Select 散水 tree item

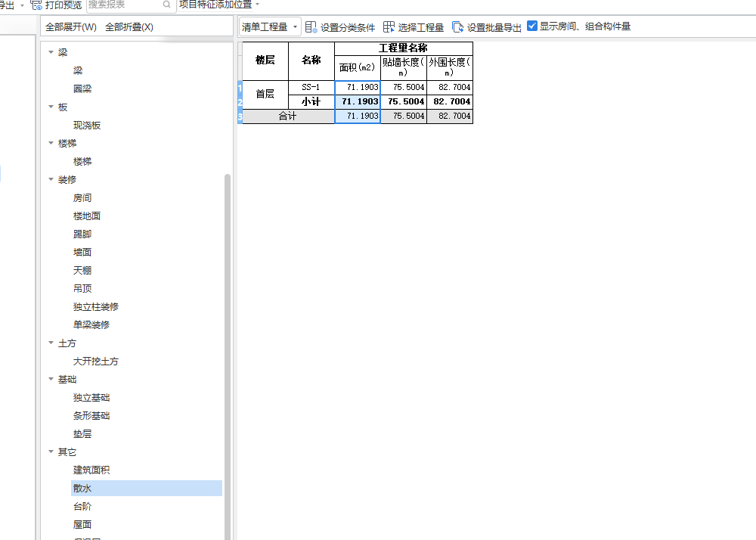pyautogui.click(x=147, y=488)
